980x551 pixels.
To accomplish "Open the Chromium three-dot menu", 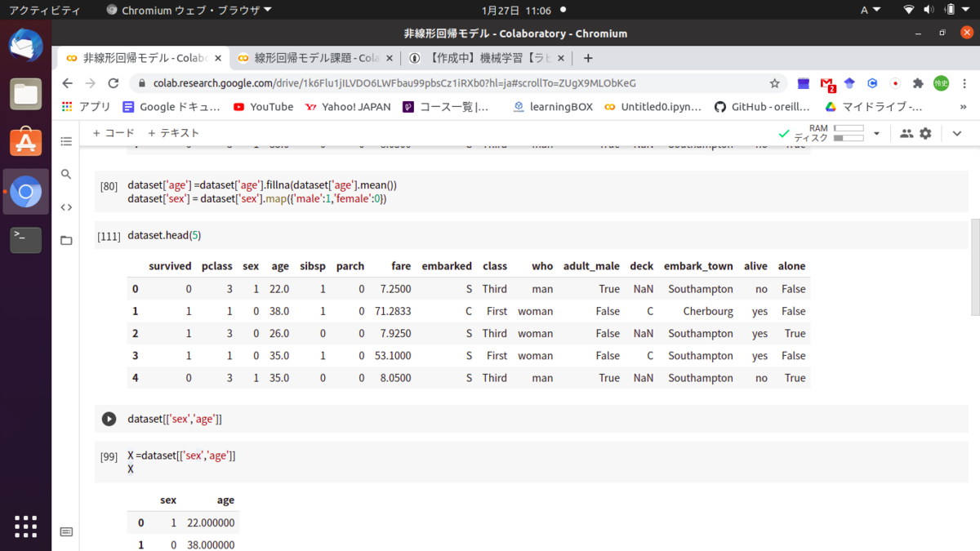I will point(964,83).
